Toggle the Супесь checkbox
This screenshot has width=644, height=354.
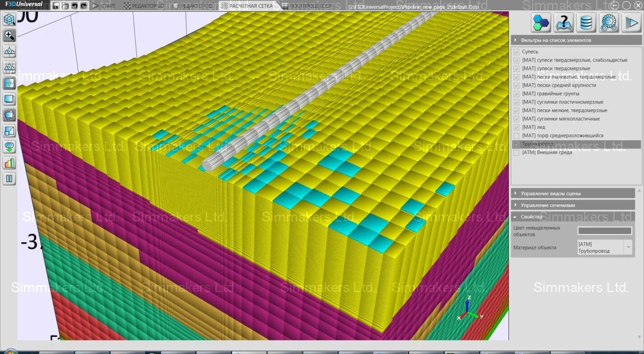pos(517,52)
